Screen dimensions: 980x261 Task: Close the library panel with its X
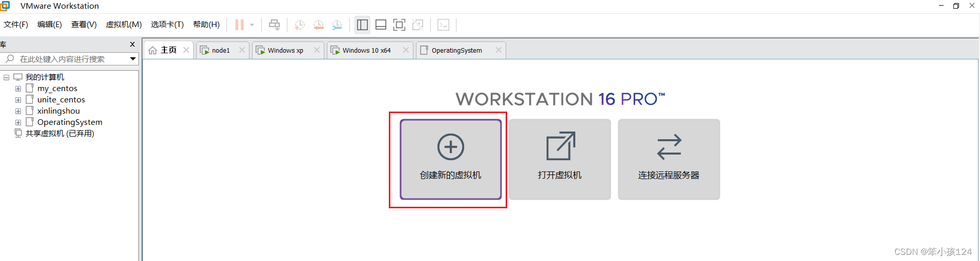click(x=132, y=45)
